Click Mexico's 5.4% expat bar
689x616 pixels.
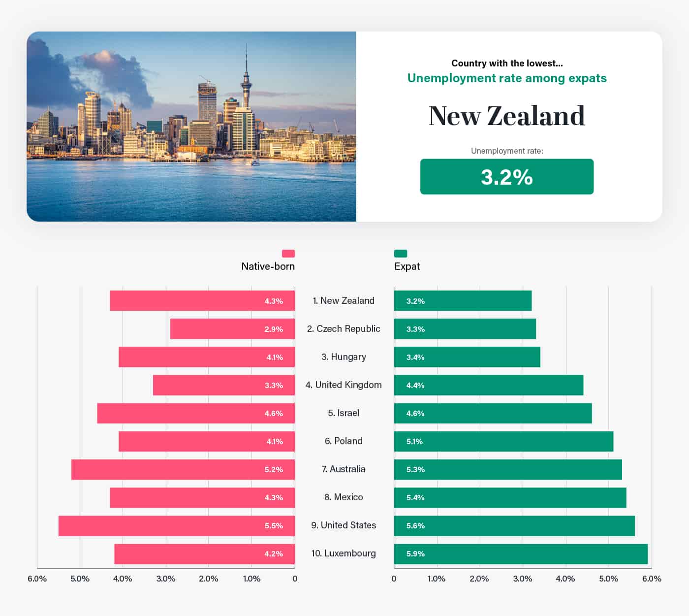point(510,497)
